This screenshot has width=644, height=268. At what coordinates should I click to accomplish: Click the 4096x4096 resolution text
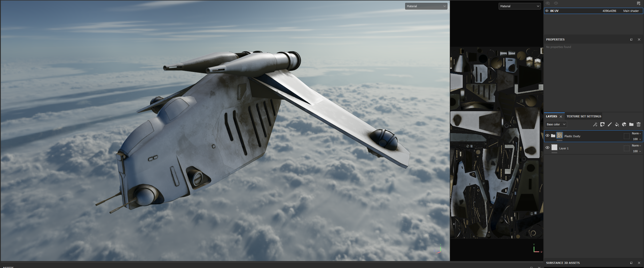609,11
